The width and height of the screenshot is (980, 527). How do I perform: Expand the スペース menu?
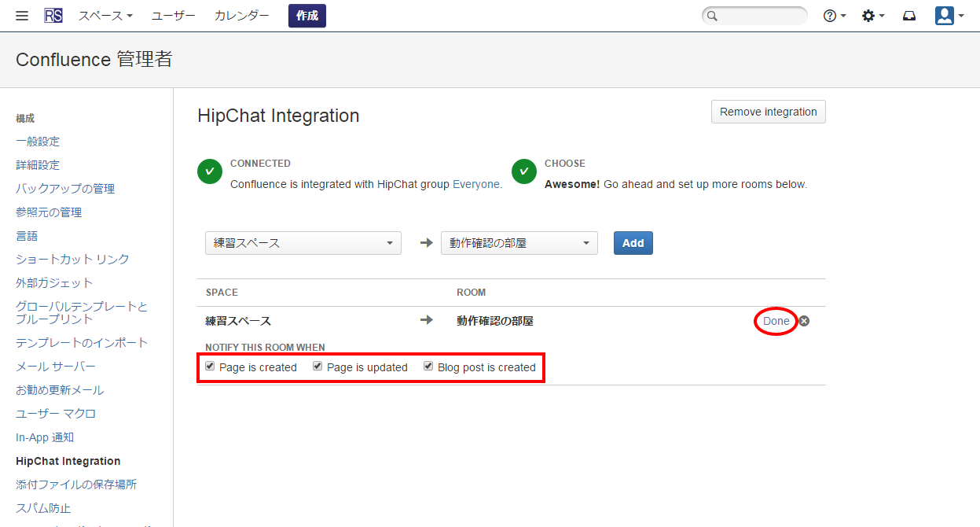click(105, 16)
